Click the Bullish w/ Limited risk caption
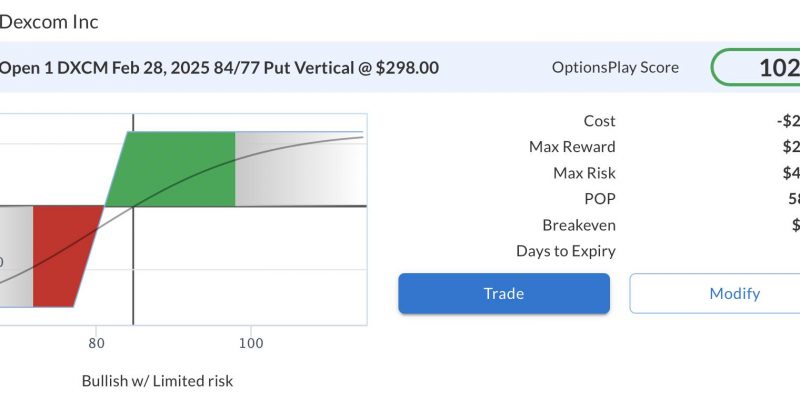The width and height of the screenshot is (800, 400). pos(157,381)
